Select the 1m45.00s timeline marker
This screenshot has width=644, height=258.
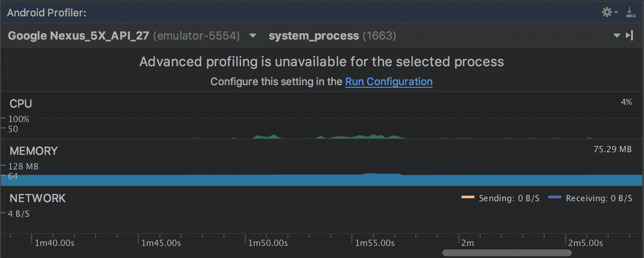tap(161, 243)
